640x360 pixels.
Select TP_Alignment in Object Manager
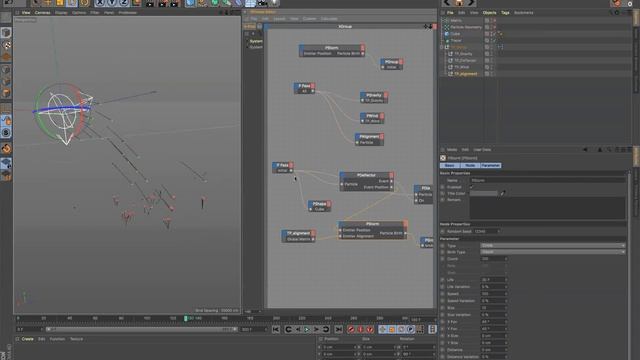(x=466, y=74)
